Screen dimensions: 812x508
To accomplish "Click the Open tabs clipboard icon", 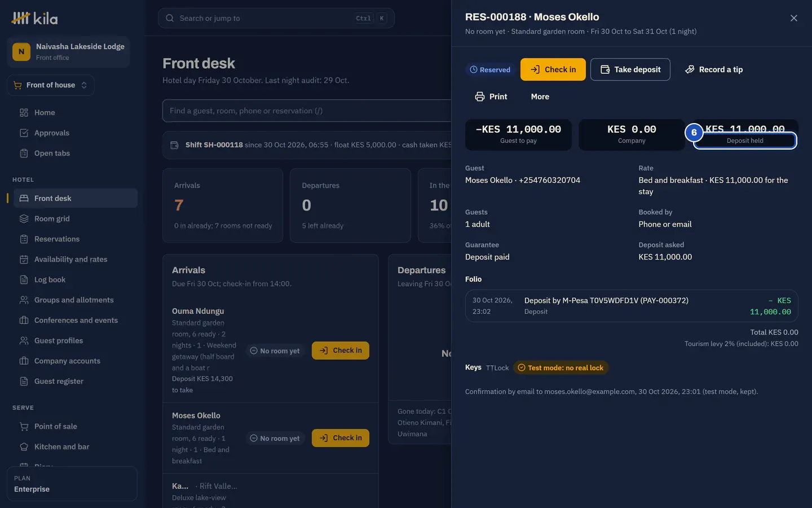I will (24, 153).
